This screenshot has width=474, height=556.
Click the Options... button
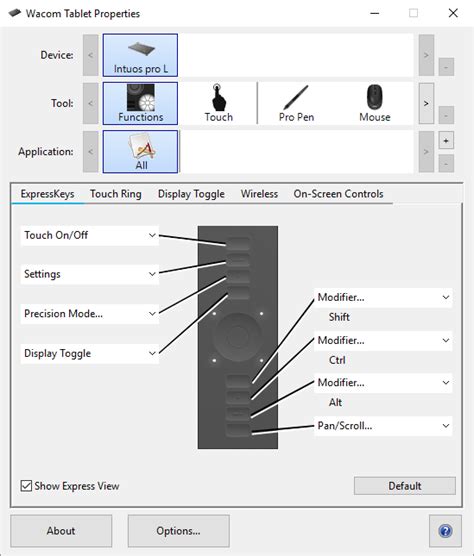tap(178, 531)
